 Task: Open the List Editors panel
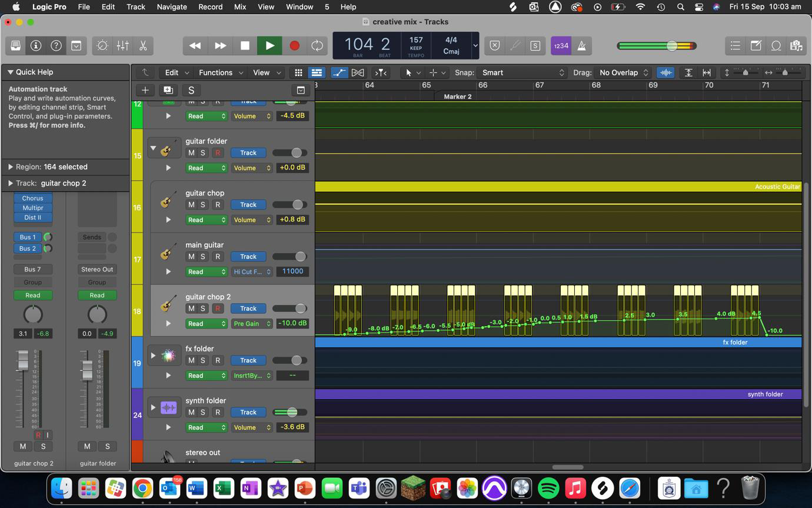[735, 45]
